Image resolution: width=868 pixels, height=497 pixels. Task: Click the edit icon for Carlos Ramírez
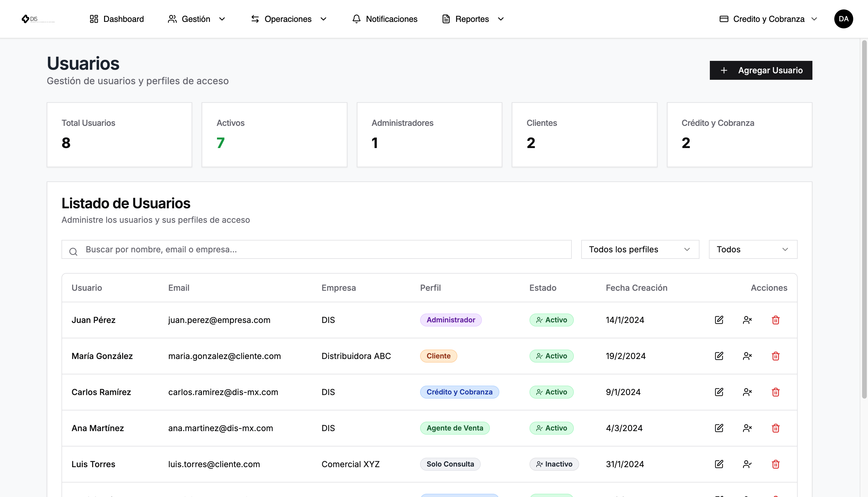pos(719,392)
